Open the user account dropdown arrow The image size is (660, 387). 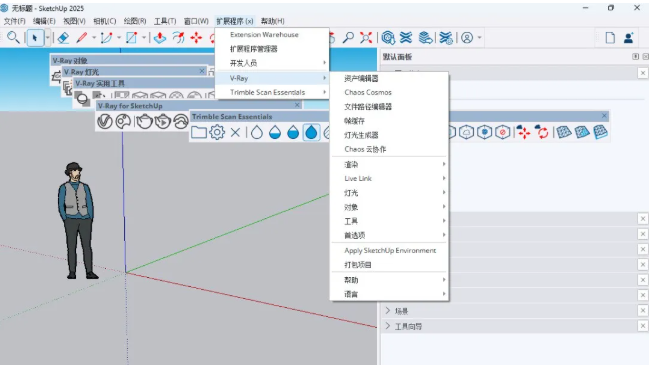(479, 38)
